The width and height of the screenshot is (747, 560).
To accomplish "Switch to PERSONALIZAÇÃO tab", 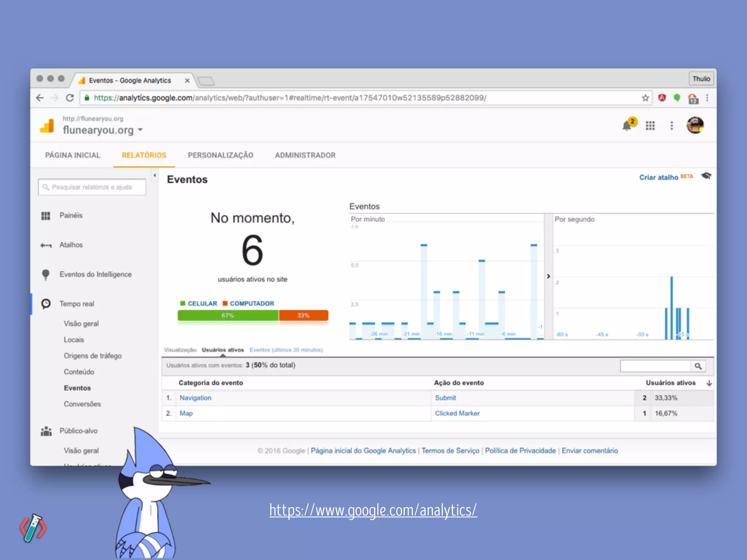I will coord(220,155).
